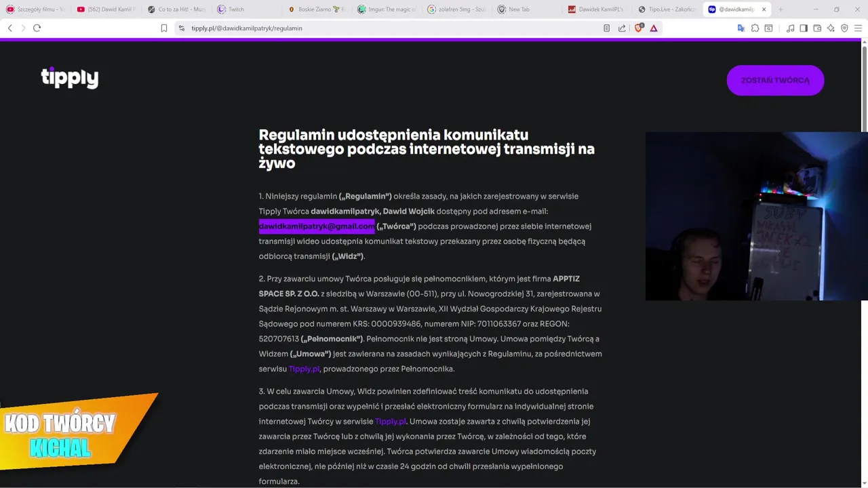Open the Brave Wallet icon
The image size is (868, 488).
[817, 28]
